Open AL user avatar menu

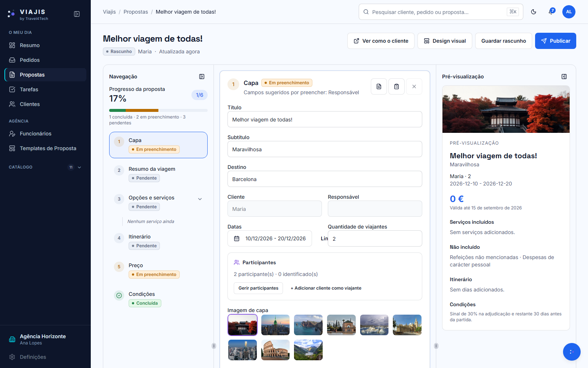coord(569,12)
